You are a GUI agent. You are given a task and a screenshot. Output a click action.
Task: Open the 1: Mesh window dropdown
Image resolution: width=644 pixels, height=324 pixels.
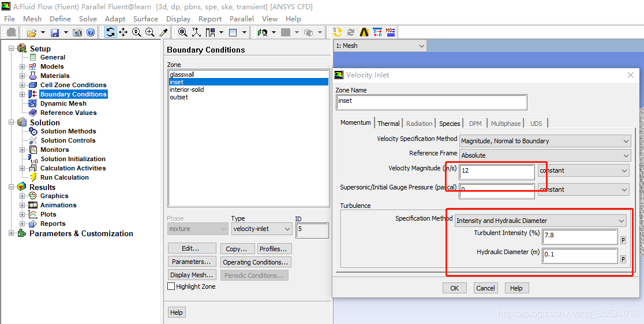point(380,46)
